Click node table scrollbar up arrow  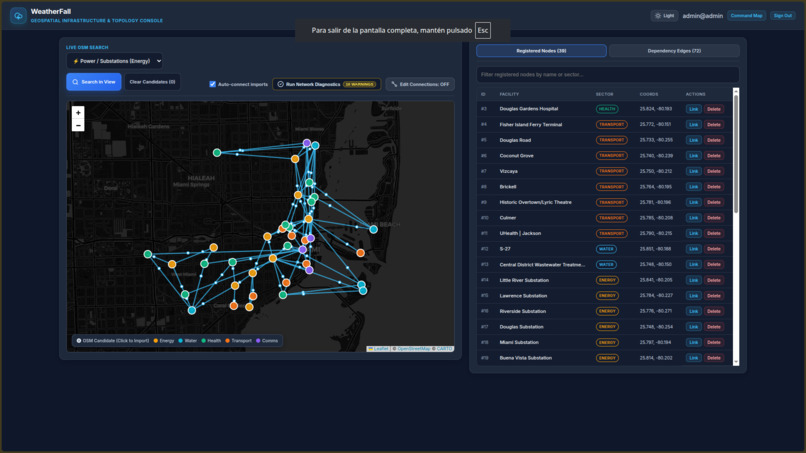(x=736, y=90)
